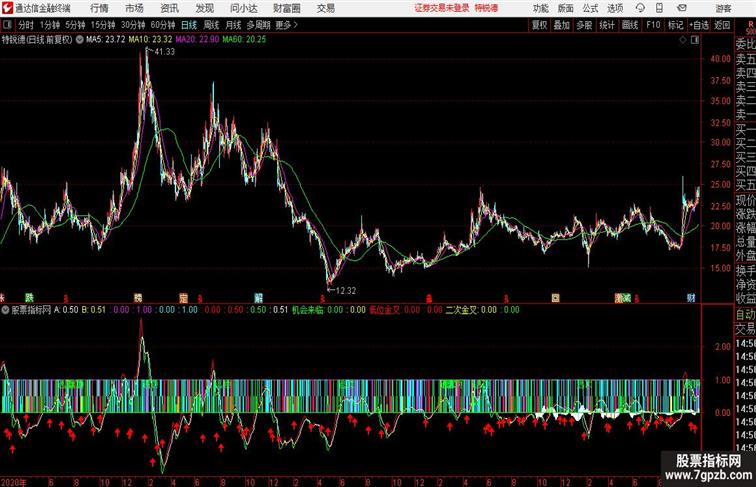Click the Tongdaxin red logo icon
The height and width of the screenshot is (487, 756).
(x=7, y=8)
